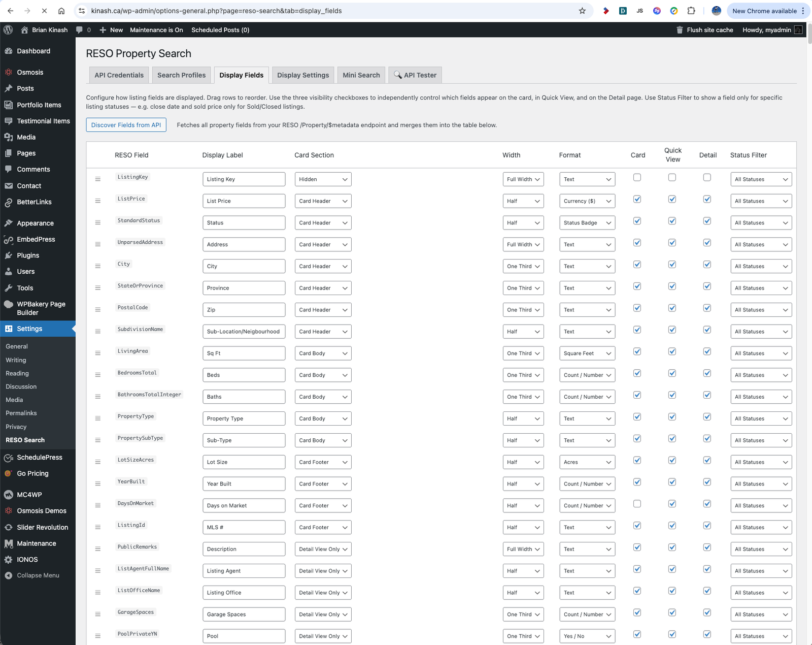Viewport: 812px width, 645px height.
Task: Check the Quick View box for ListingKey
Action: click(672, 178)
